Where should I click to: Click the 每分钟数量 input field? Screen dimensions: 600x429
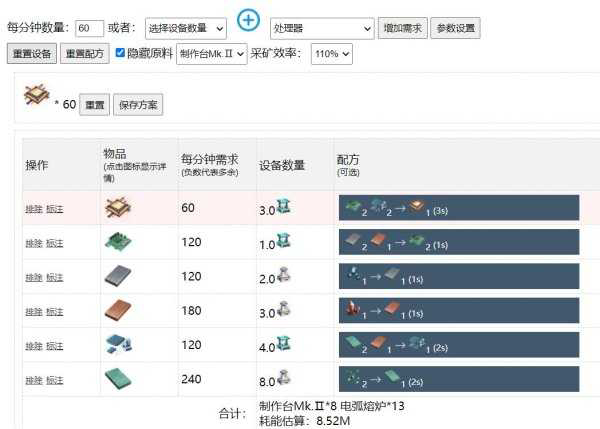89,28
